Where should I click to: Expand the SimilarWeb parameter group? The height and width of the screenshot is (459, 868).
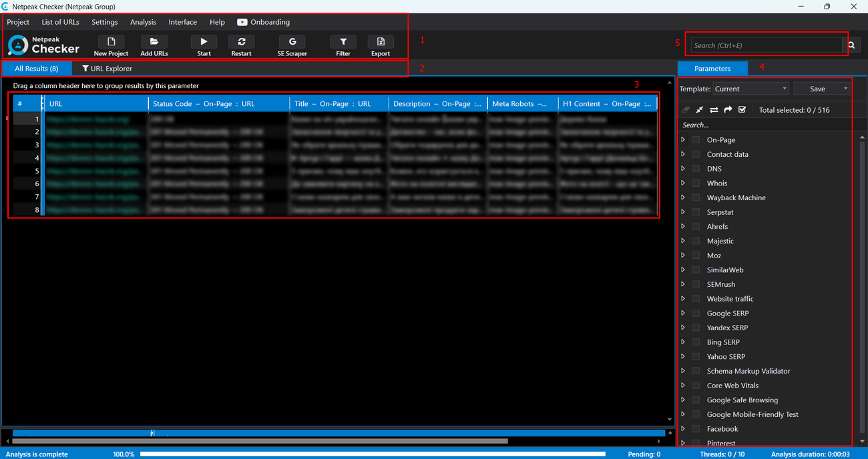tap(683, 270)
